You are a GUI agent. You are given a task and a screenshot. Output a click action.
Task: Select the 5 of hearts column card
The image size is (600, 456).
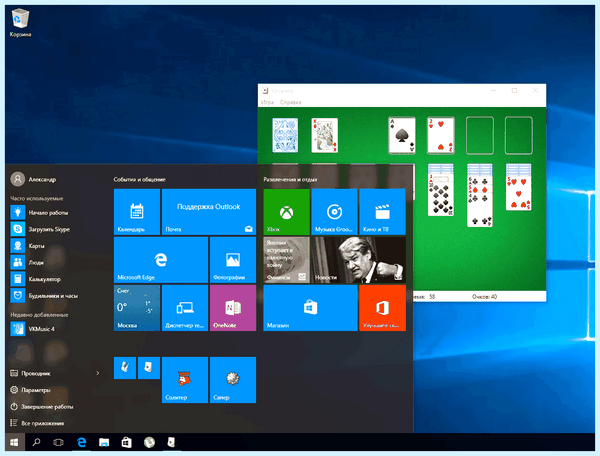point(518,193)
